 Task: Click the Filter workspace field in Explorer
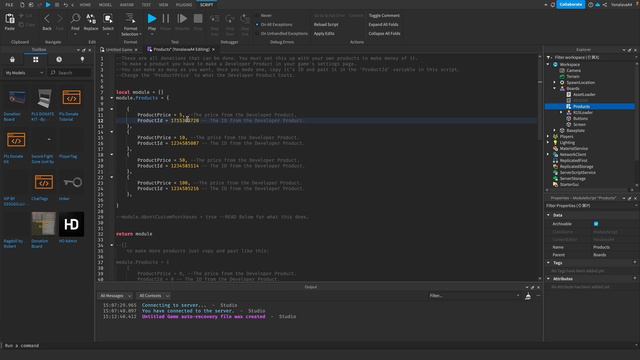coord(591,58)
